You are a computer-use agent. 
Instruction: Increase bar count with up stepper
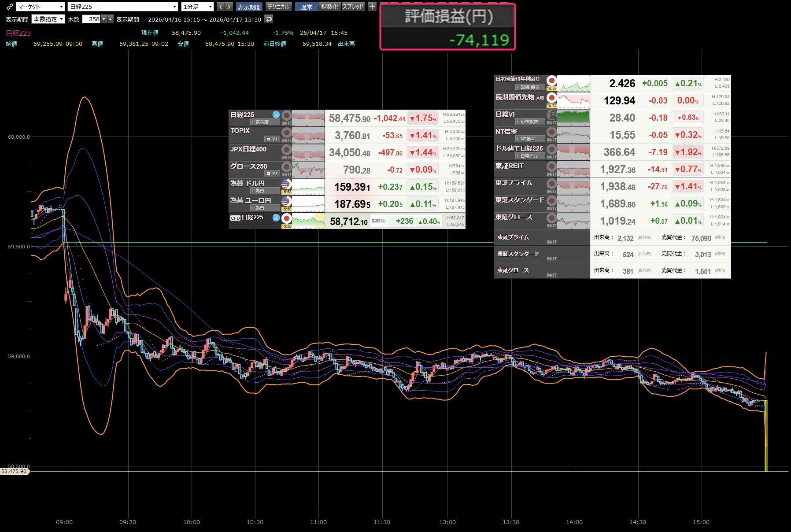(111, 19)
